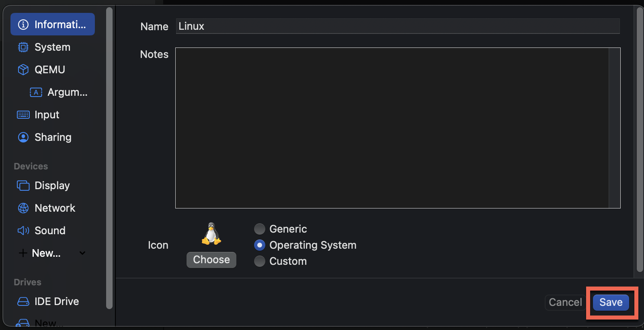Select the QEMU cube icon
The height and width of the screenshot is (330, 644).
point(23,70)
